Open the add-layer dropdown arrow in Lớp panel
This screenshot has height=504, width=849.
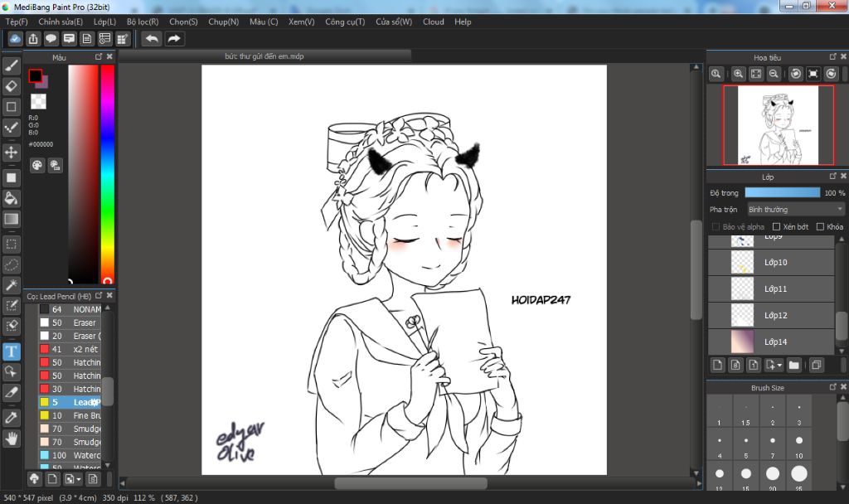point(779,366)
